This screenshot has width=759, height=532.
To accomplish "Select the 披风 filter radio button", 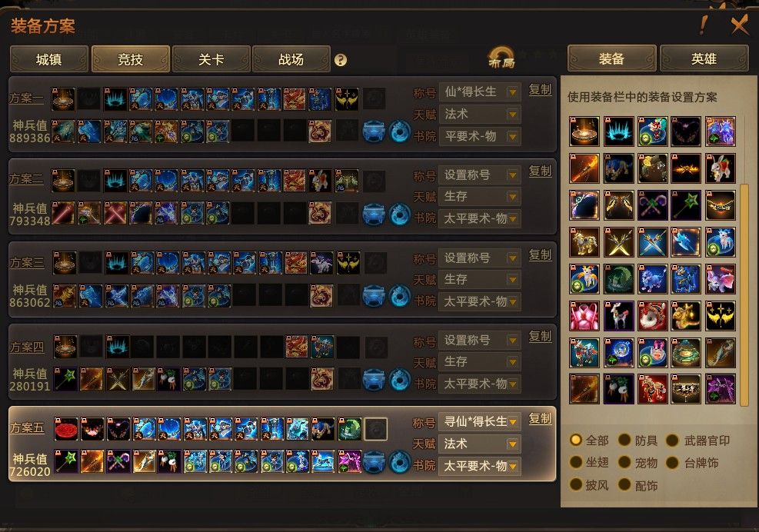I will click(575, 484).
